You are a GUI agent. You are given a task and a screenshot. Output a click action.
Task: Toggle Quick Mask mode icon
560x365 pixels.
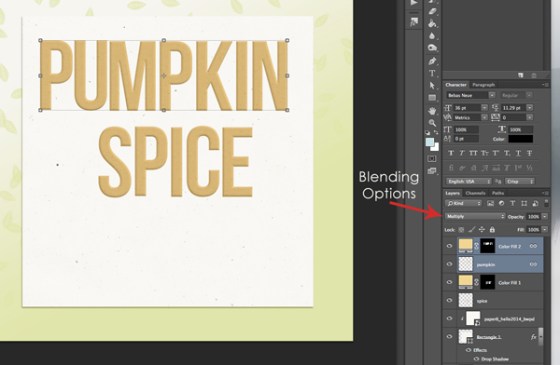[x=432, y=159]
